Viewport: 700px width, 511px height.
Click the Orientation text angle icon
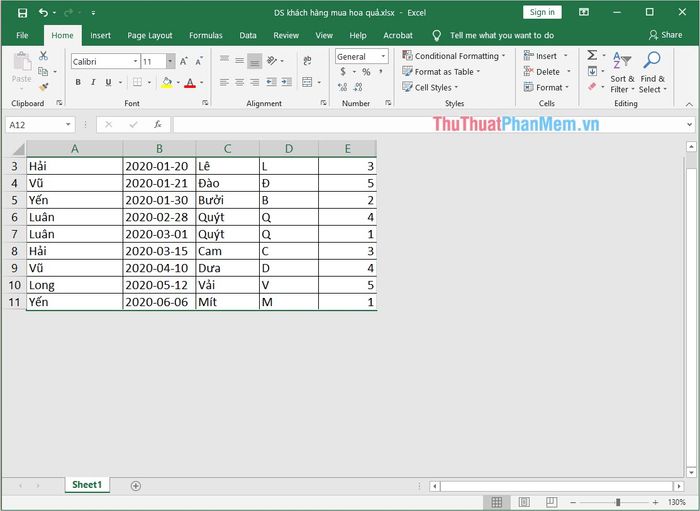[272, 60]
